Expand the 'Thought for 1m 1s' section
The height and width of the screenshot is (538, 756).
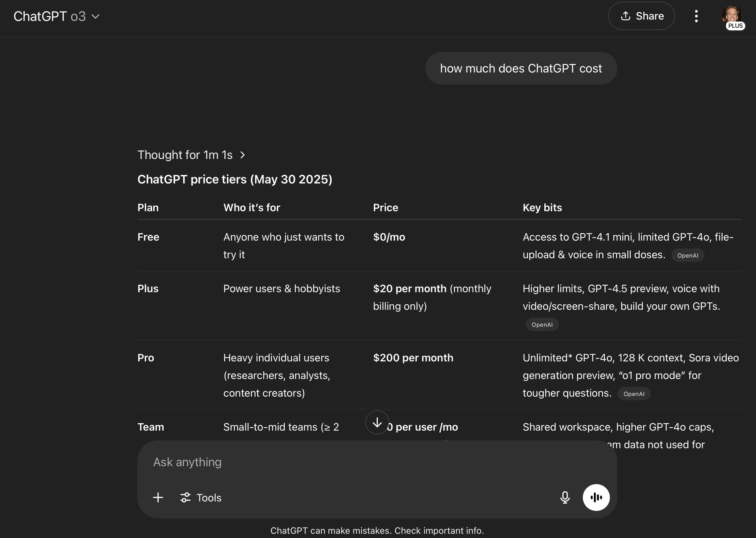click(191, 155)
